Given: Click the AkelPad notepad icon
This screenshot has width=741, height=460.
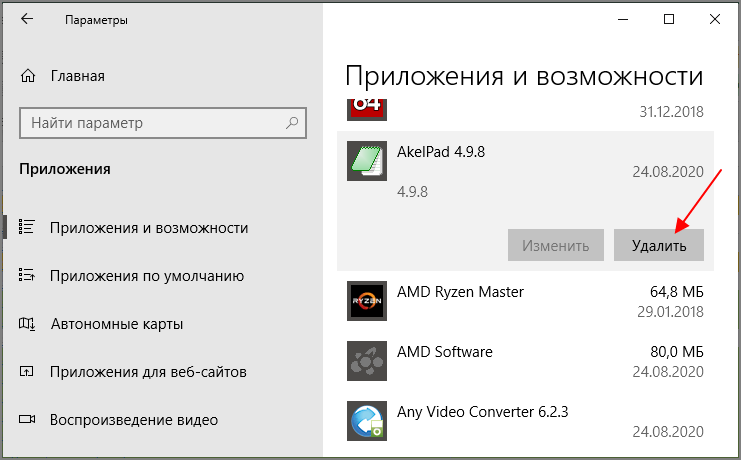Looking at the screenshot, I should click(x=367, y=161).
